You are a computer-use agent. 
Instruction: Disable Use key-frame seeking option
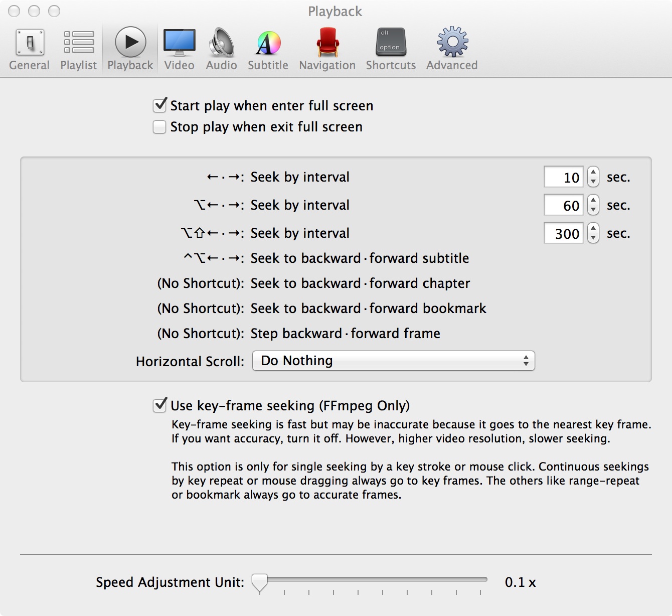[x=160, y=405]
